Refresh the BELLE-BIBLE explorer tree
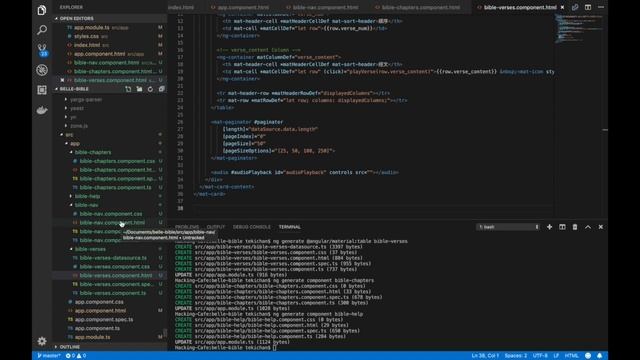 [150, 89]
